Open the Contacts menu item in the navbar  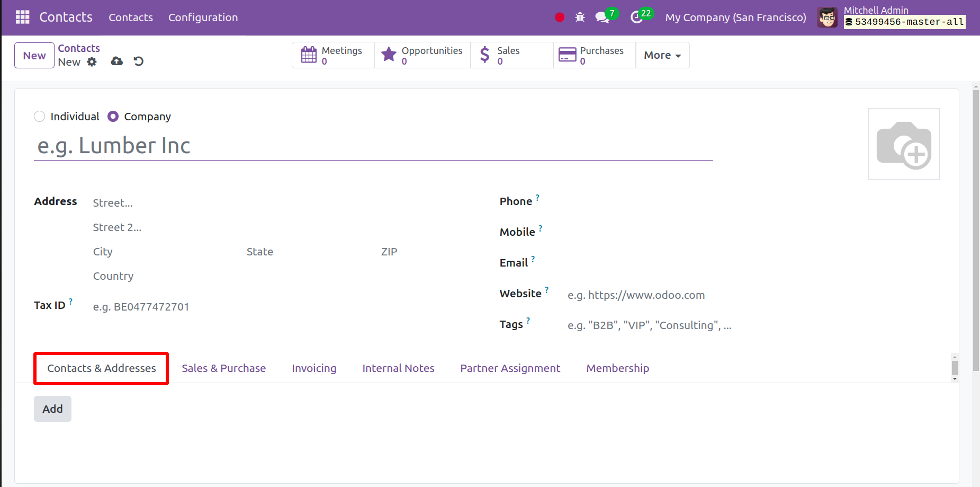[x=131, y=17]
